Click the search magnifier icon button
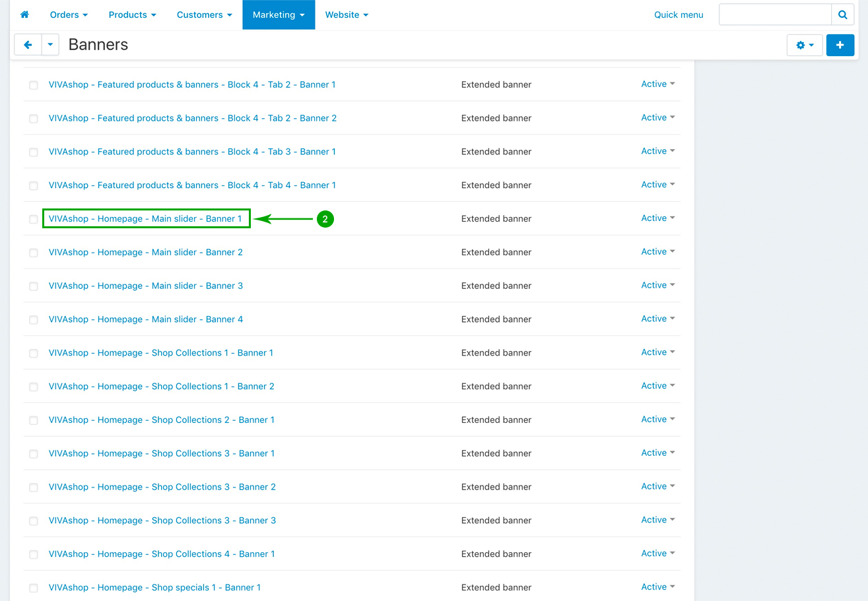 842,15
